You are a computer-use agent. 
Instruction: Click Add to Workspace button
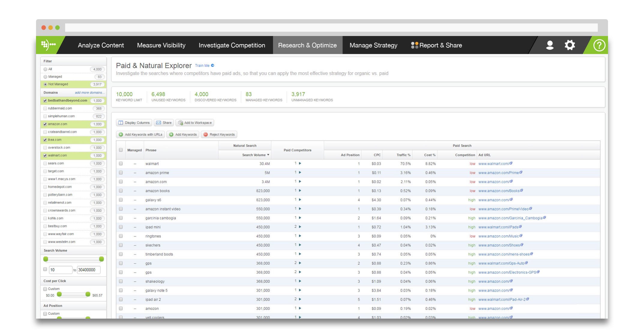(x=195, y=123)
